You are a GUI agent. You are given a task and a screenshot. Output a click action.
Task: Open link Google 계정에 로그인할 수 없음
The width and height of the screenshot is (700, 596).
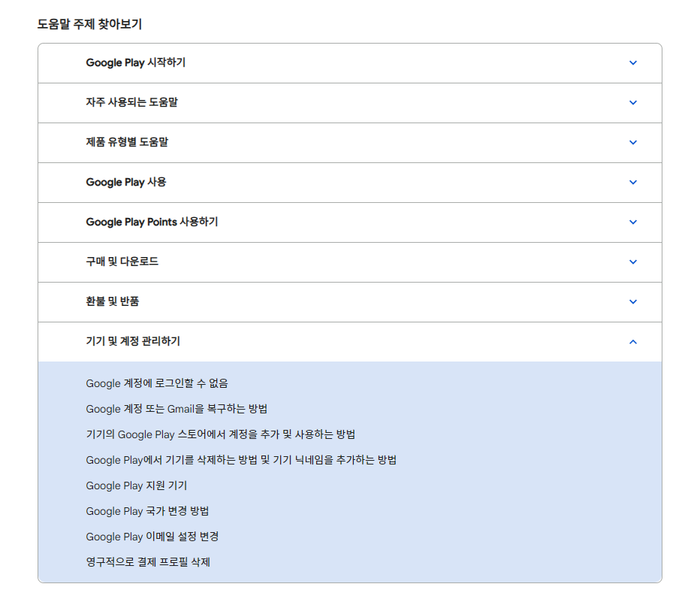(x=157, y=383)
